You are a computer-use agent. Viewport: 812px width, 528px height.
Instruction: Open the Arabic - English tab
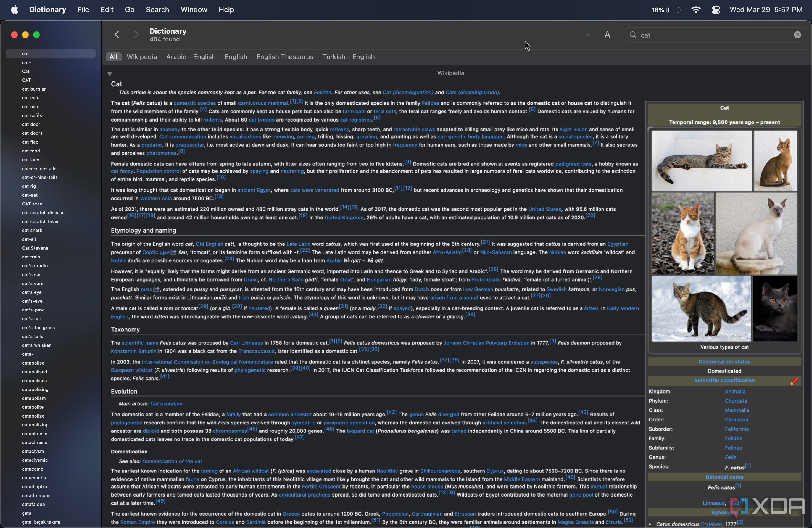coord(191,56)
